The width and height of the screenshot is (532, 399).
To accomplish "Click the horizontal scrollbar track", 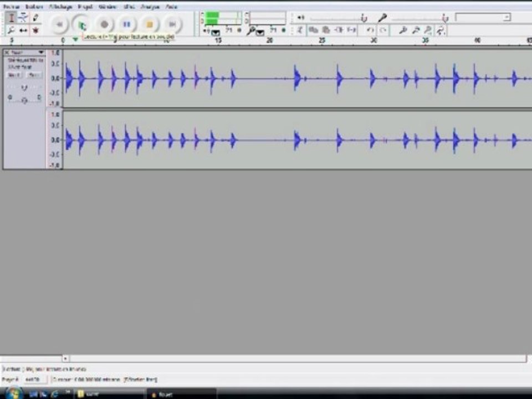I will pyautogui.click(x=298, y=359).
